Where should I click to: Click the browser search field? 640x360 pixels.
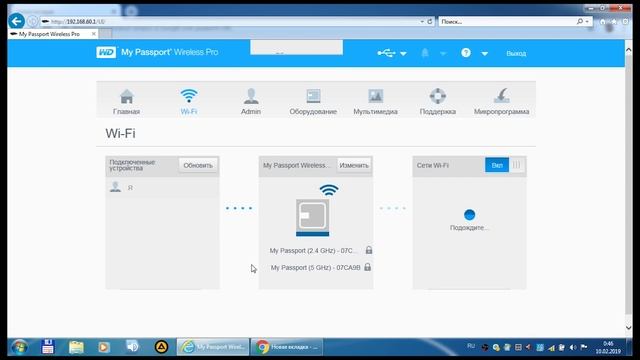[506, 22]
